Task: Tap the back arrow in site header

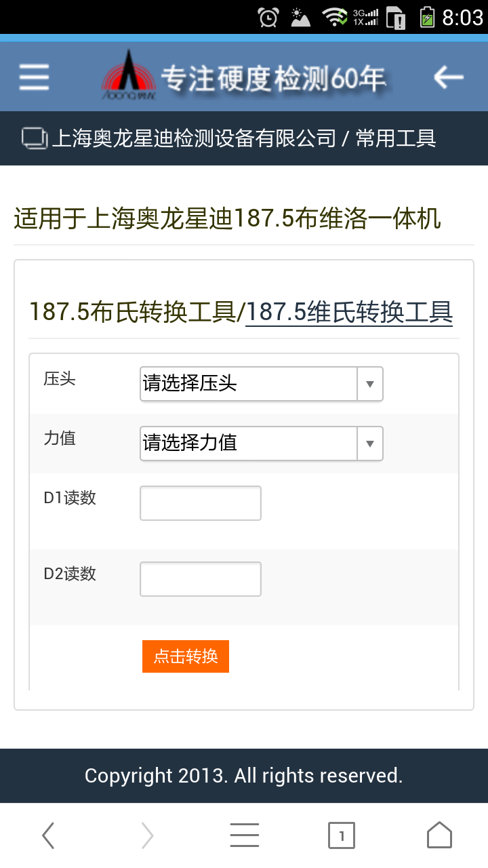Action: pos(448,77)
